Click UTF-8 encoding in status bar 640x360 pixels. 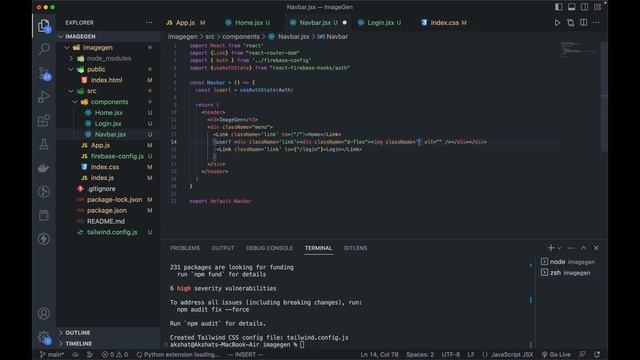[451, 354]
